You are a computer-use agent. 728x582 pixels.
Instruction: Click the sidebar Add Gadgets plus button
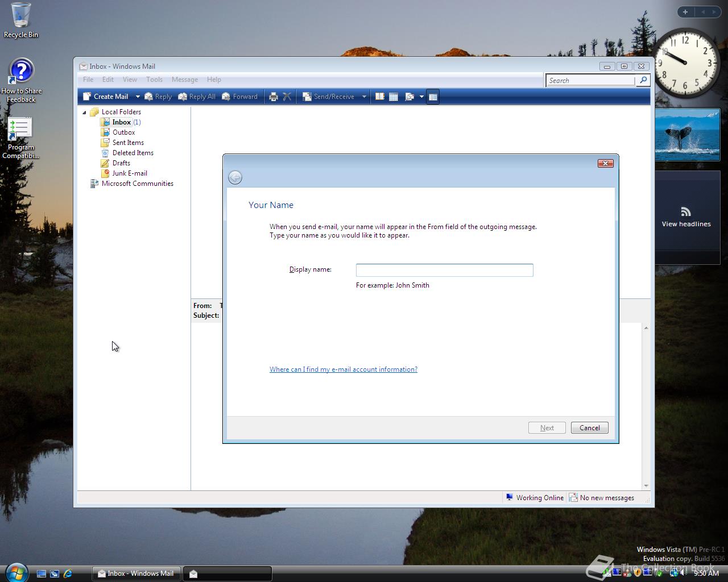click(685, 12)
